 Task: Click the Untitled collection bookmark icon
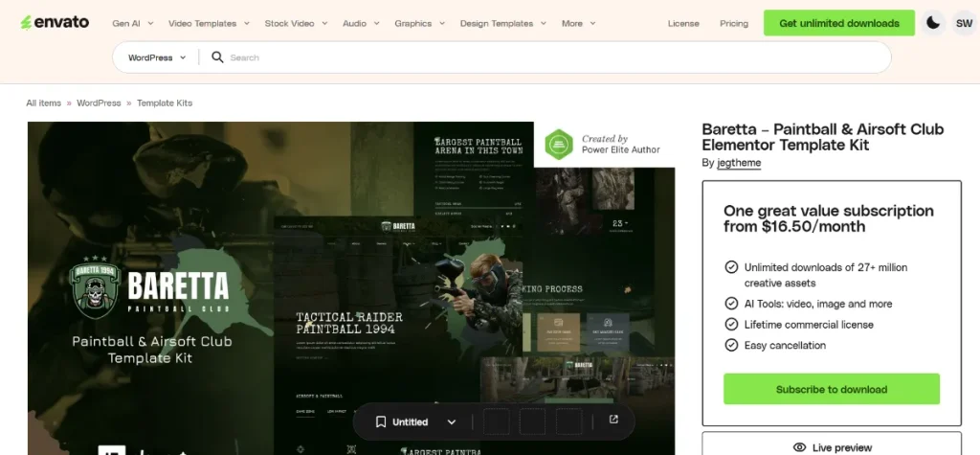click(x=380, y=421)
